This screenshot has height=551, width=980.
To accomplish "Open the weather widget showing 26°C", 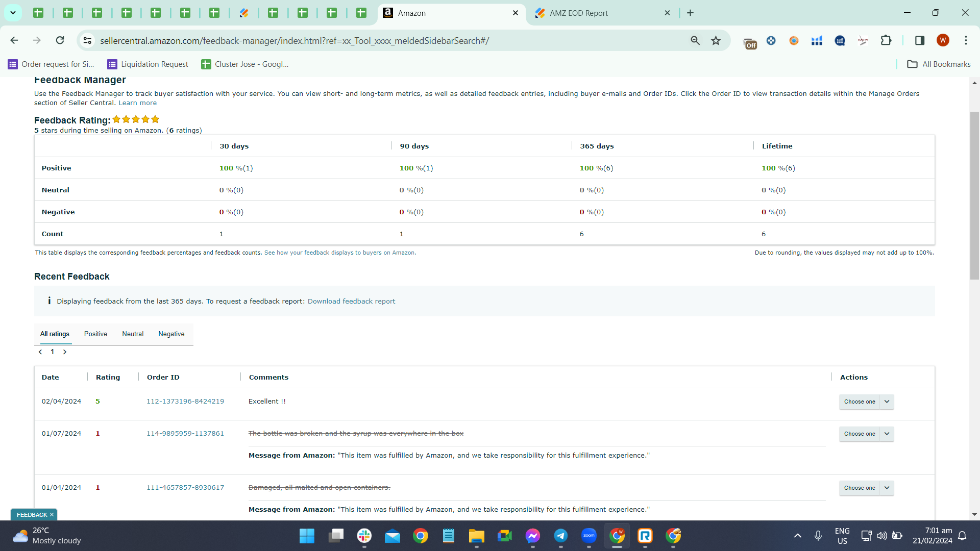I will click(x=47, y=536).
